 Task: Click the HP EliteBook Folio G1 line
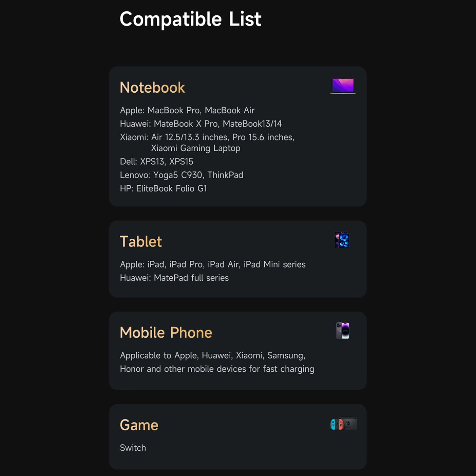pos(163,189)
